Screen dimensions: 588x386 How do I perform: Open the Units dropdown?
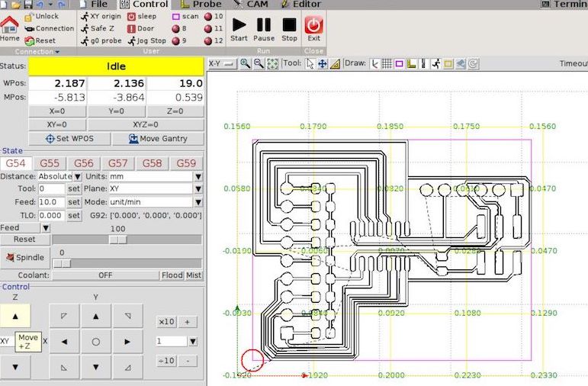198,176
